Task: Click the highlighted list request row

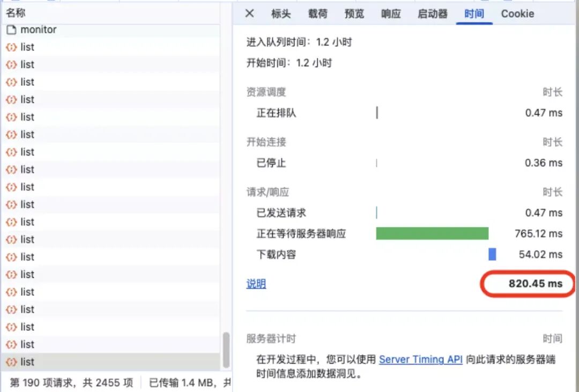Action: click(111, 362)
